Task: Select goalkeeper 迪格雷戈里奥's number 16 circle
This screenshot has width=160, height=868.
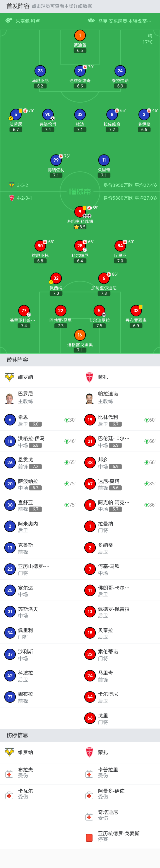Action: pos(80,335)
